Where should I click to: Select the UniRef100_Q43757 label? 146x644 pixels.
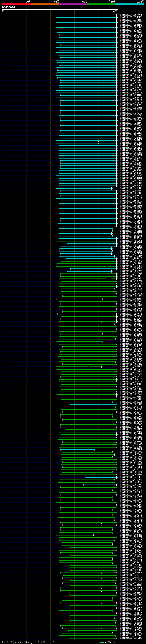click(131, 80)
